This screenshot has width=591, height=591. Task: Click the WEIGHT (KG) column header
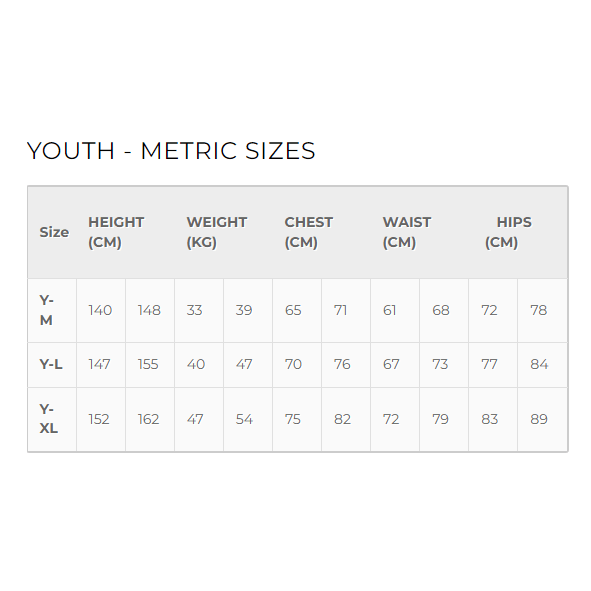pyautogui.click(x=217, y=232)
